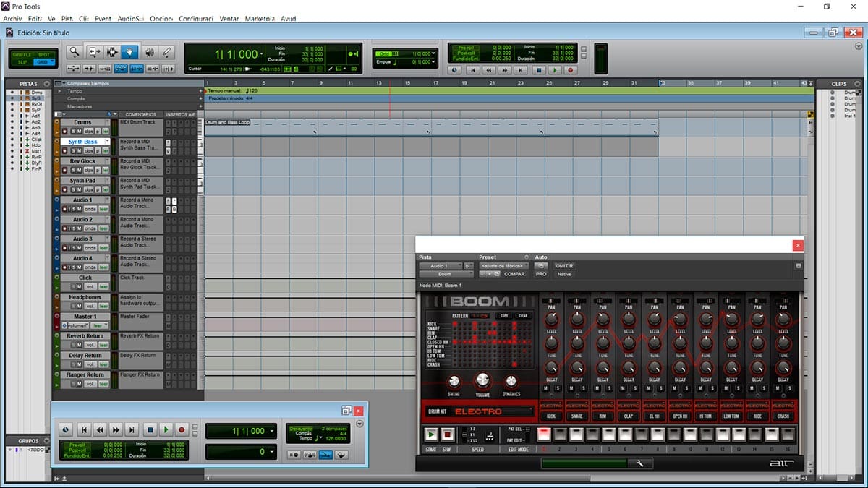Toggle Solo on Synth Bass track

point(72,150)
